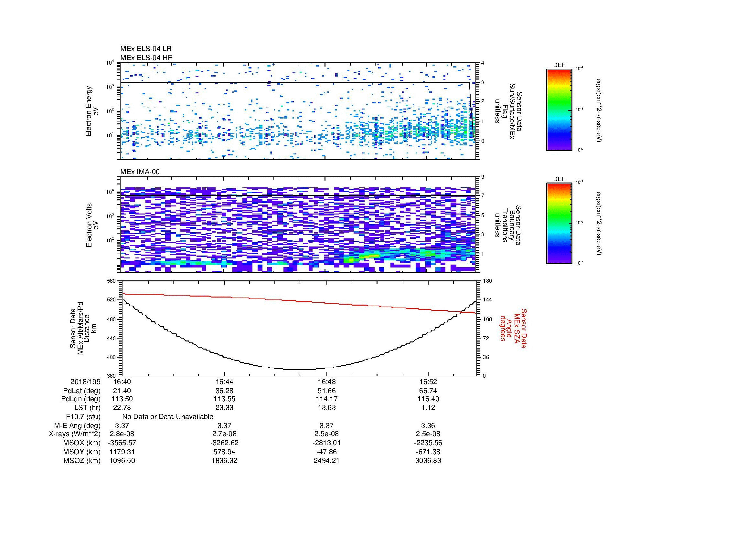Click the 16:44 time tick label

point(225,382)
